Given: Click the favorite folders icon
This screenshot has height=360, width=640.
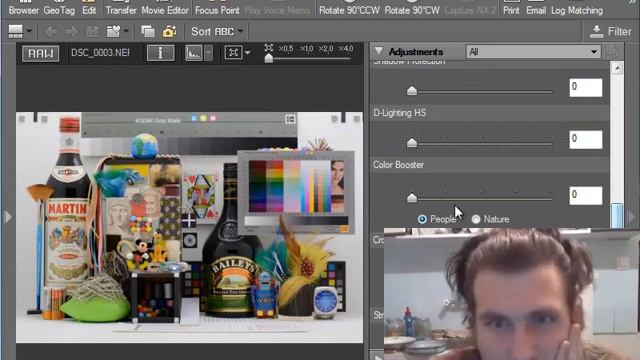Looking at the screenshot, I should [x=113, y=31].
